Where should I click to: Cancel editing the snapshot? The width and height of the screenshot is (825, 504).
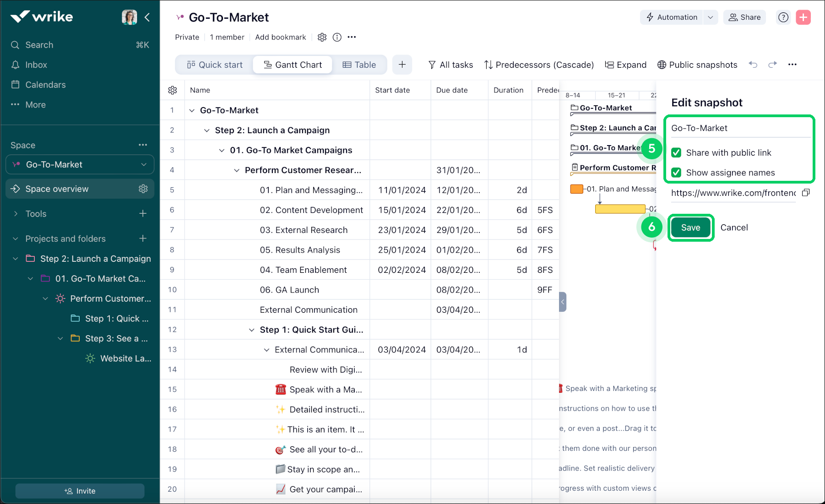coord(734,228)
